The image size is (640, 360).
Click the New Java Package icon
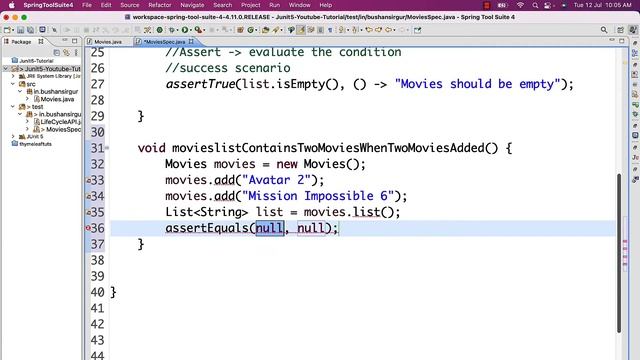[240, 30]
